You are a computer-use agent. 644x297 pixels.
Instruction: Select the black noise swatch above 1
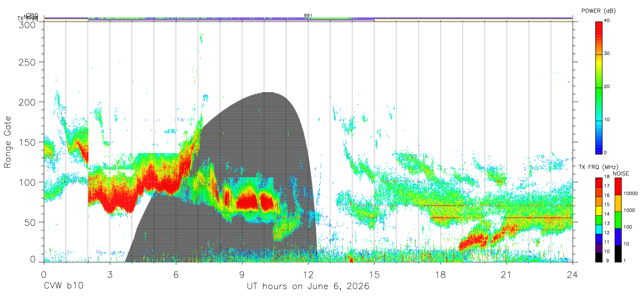click(619, 254)
